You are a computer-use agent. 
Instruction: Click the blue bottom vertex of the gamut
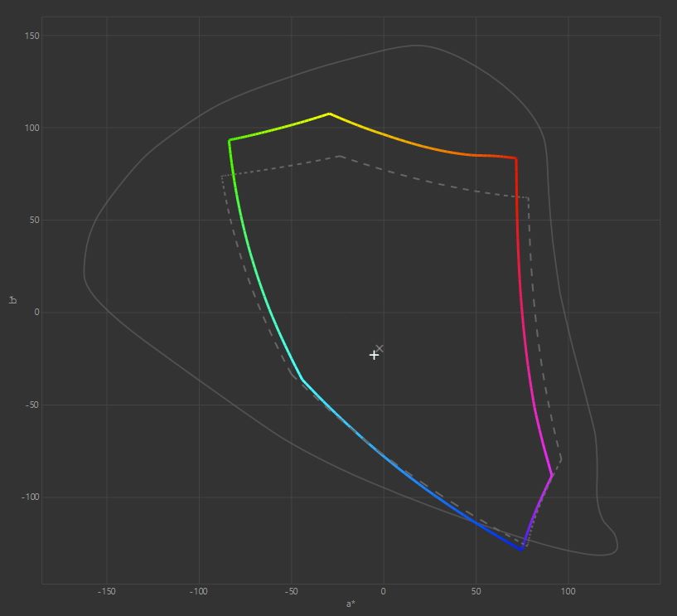pos(522,549)
